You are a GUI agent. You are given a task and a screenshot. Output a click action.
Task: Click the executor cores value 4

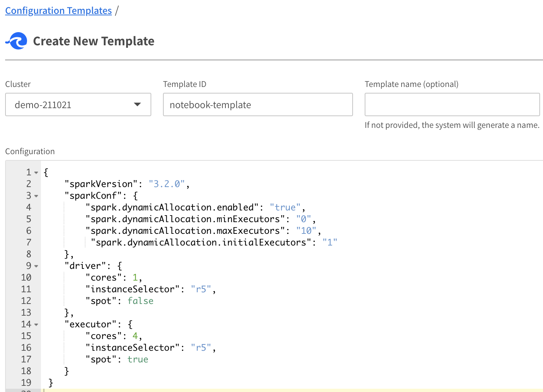click(x=135, y=336)
